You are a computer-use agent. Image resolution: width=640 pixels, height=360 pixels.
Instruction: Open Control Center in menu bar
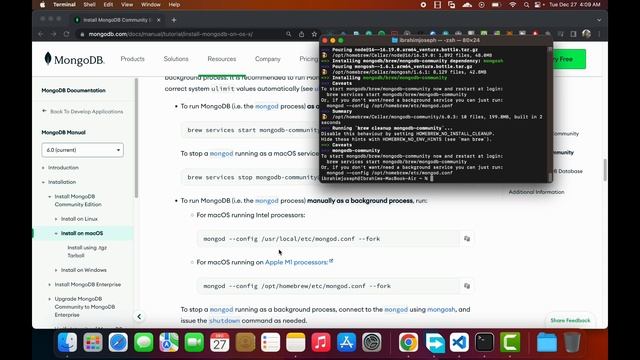[538, 5]
